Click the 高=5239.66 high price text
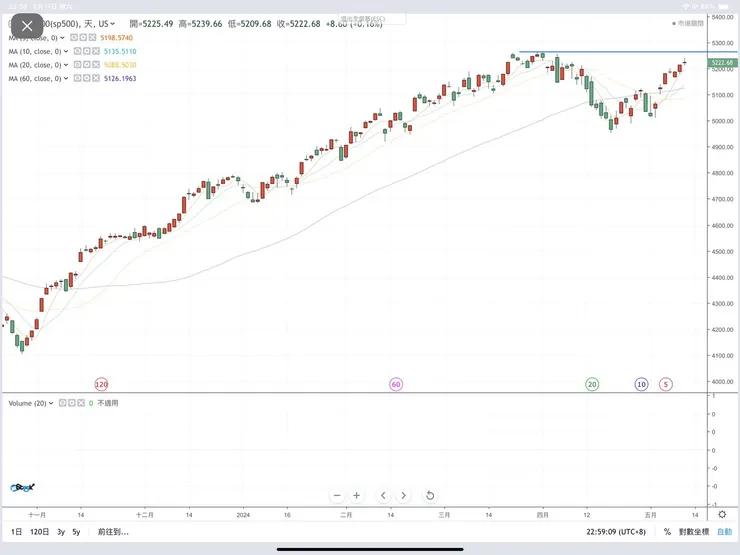Viewport: 740px width, 555px height. pos(200,24)
